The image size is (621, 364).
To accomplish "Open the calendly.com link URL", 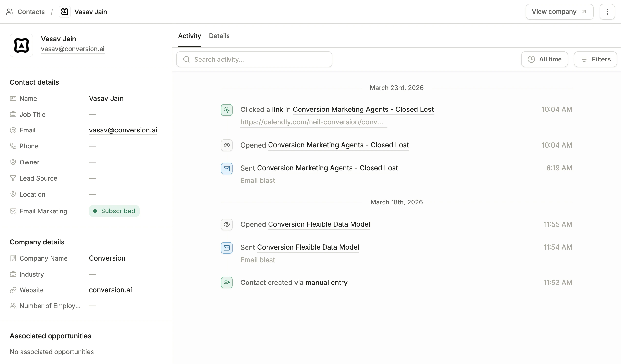I will coord(311,122).
